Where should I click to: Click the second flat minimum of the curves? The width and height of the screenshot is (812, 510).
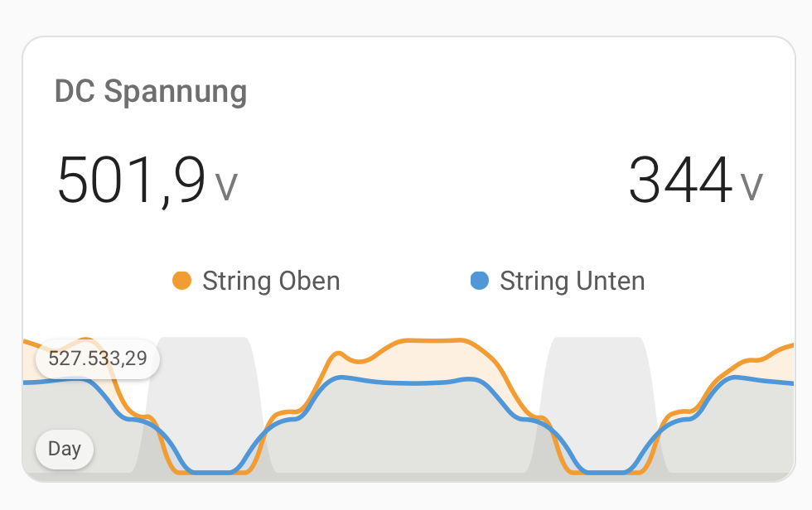(x=605, y=472)
